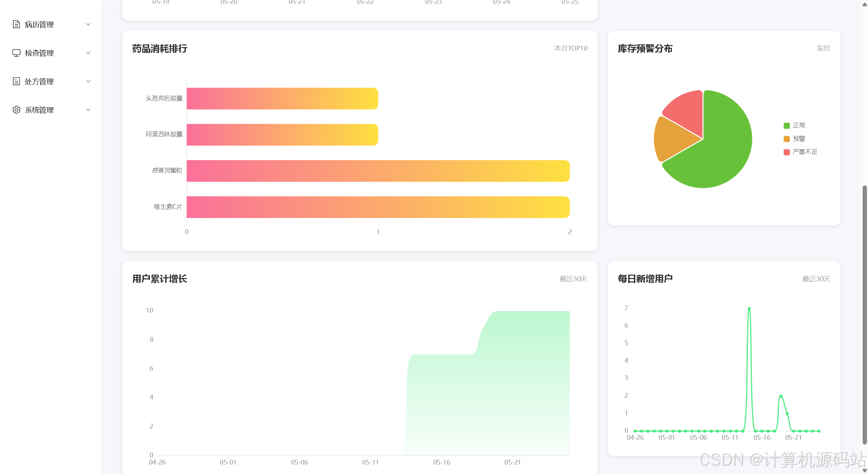
Task: Click the 药品消耗排行 card title
Action: tap(160, 48)
